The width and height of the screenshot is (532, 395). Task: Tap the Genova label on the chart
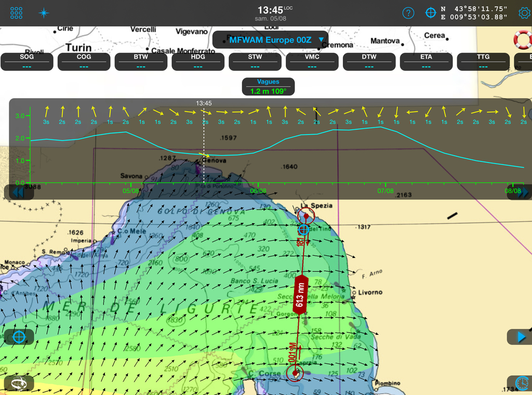(214, 160)
